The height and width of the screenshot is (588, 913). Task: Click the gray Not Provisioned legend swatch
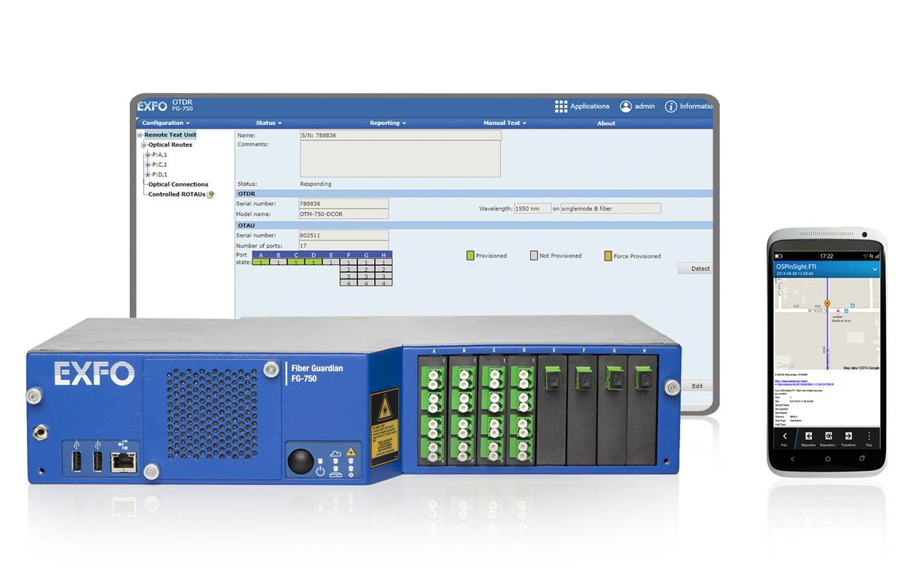[x=534, y=256]
